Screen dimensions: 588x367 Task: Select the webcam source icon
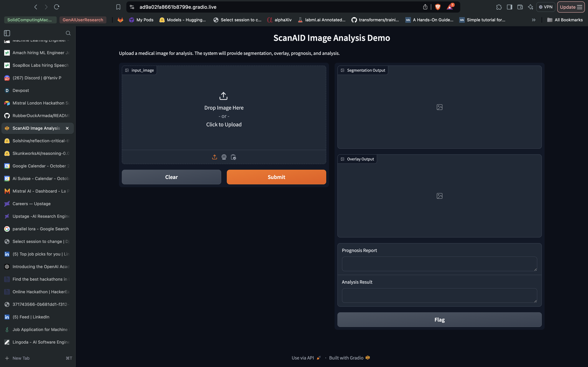point(224,157)
